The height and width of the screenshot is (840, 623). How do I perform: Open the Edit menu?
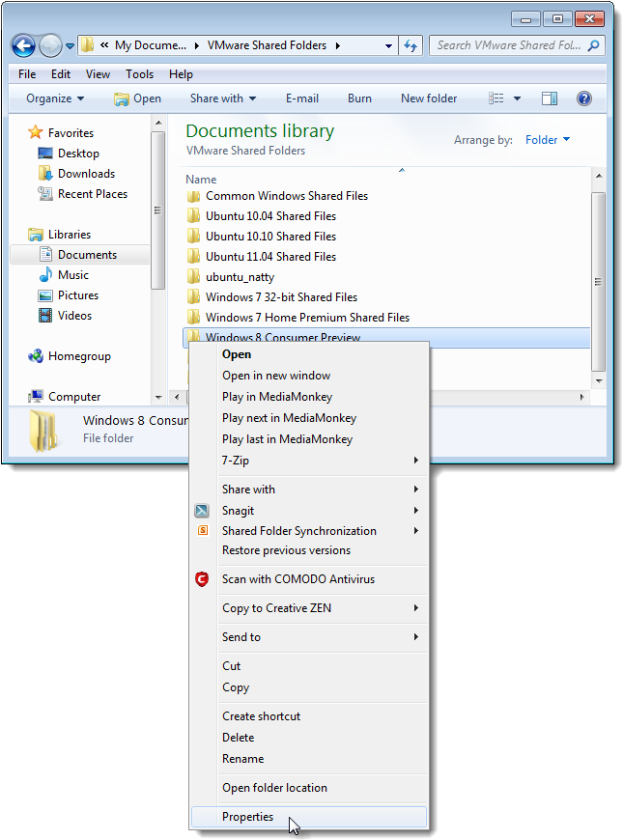[x=61, y=74]
